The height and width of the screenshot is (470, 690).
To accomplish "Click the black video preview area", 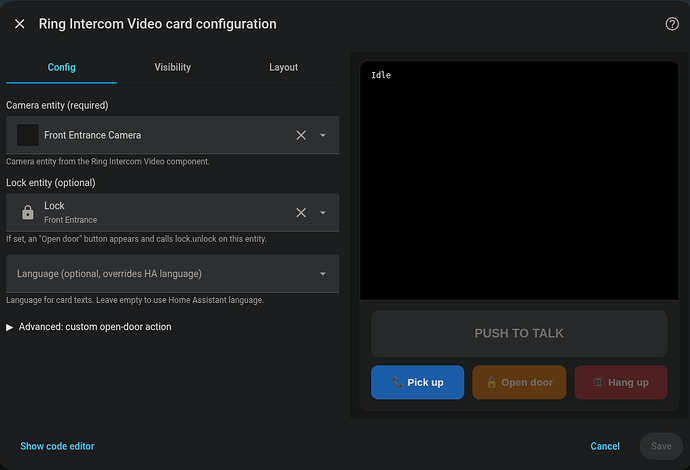I will 519,180.
